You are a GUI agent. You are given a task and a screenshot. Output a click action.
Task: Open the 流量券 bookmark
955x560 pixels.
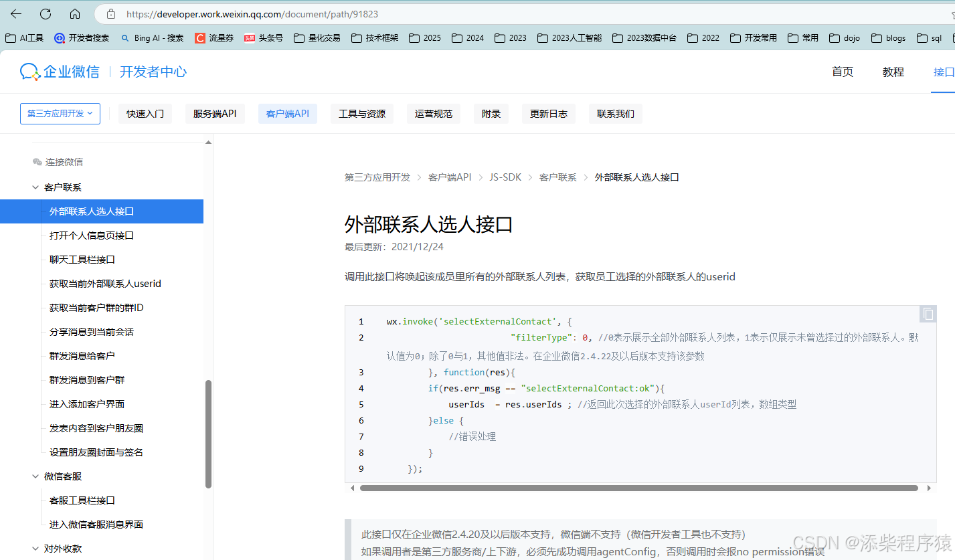[x=214, y=38]
